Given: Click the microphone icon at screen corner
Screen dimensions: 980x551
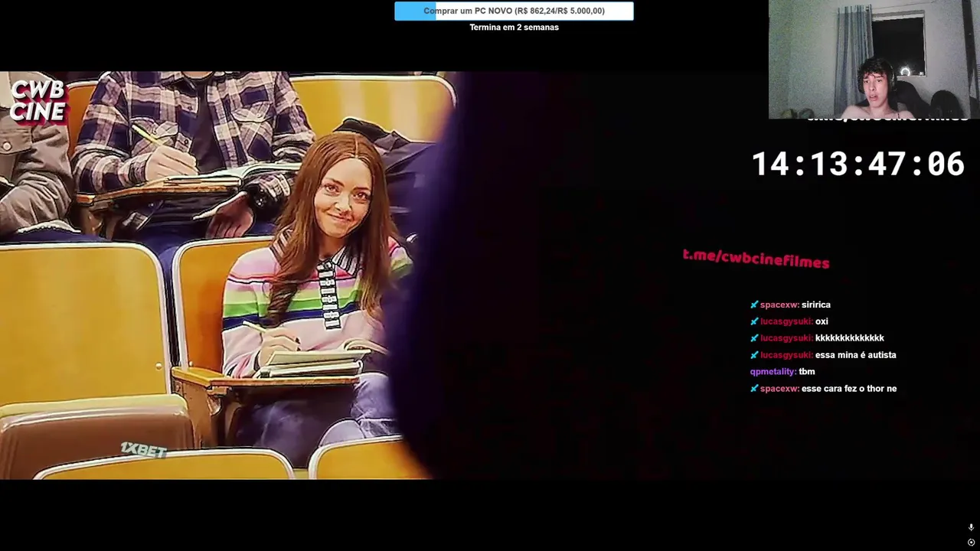Looking at the screenshot, I should 971,527.
